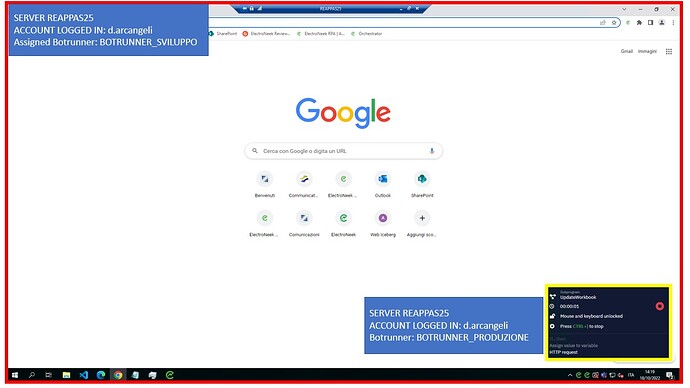Open the Chrome profile avatar
This screenshot has width=690, height=388.
pyautogui.click(x=661, y=22)
